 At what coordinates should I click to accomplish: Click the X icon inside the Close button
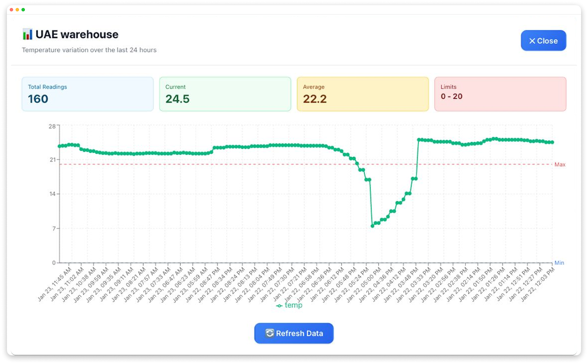(x=532, y=40)
